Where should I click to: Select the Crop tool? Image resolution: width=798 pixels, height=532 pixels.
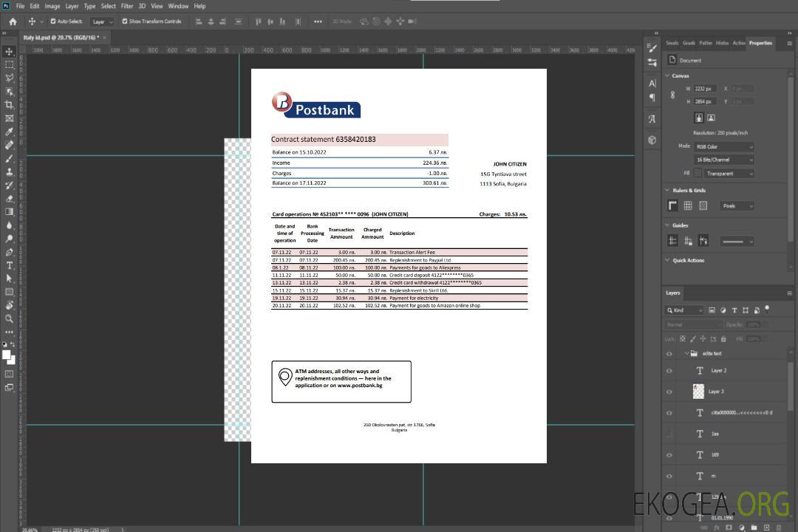tap(9, 105)
